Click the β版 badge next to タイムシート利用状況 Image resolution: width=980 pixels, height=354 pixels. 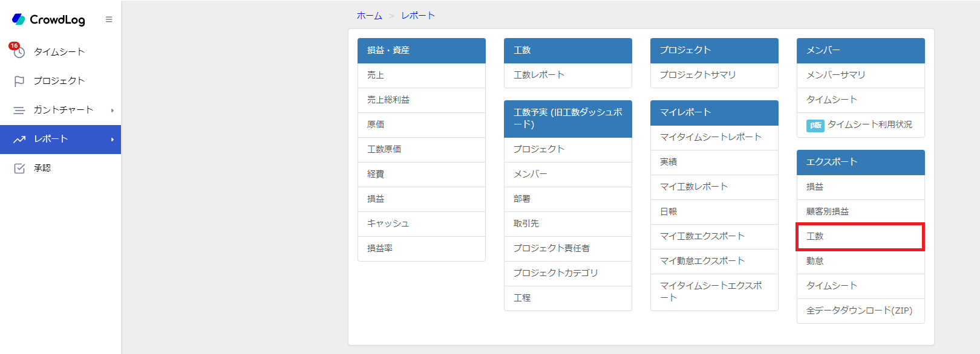click(x=815, y=125)
